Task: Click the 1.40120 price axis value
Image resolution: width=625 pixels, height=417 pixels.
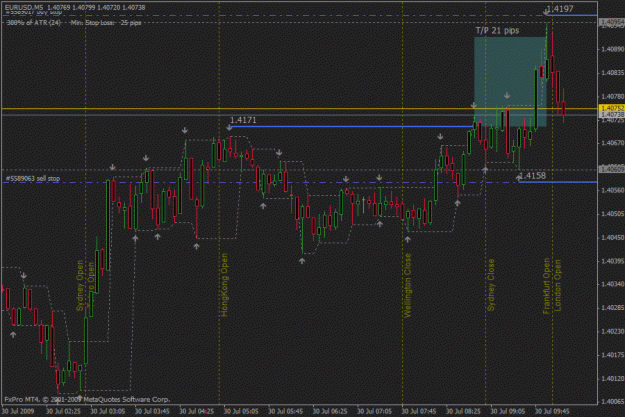Action: (613, 378)
